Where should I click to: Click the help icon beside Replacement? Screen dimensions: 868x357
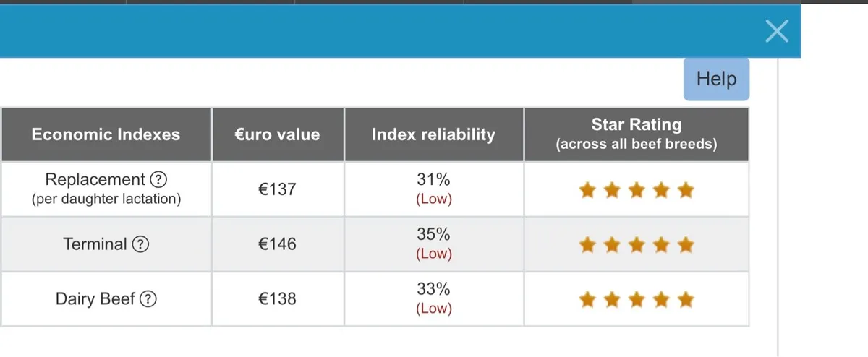tap(158, 180)
